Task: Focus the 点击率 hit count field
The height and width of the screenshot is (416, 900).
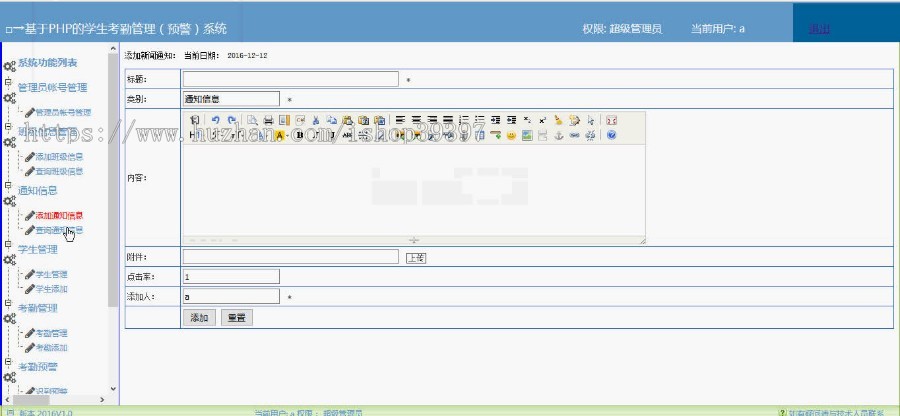Action: (231, 277)
